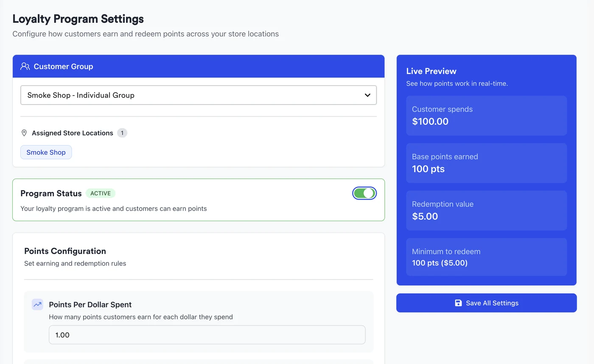Viewport: 594px width, 364px height.
Task: Click the Set earning and redemption rules text
Action: [75, 264]
